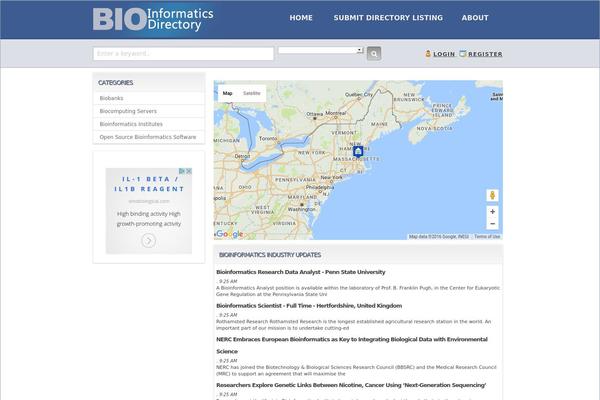Switch the map to Map view
This screenshot has height=400, width=600.
click(x=228, y=93)
